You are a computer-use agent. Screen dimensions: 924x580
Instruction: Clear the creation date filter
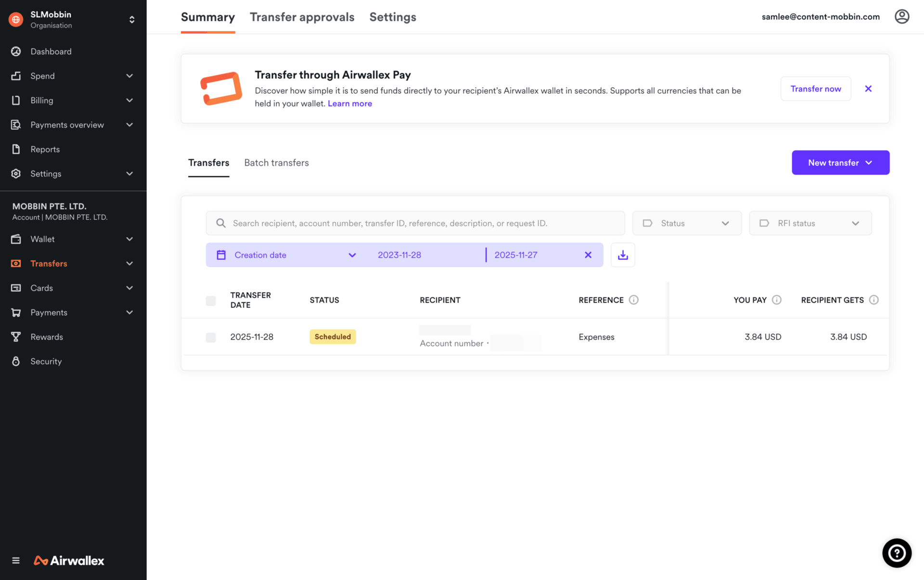pyautogui.click(x=588, y=255)
